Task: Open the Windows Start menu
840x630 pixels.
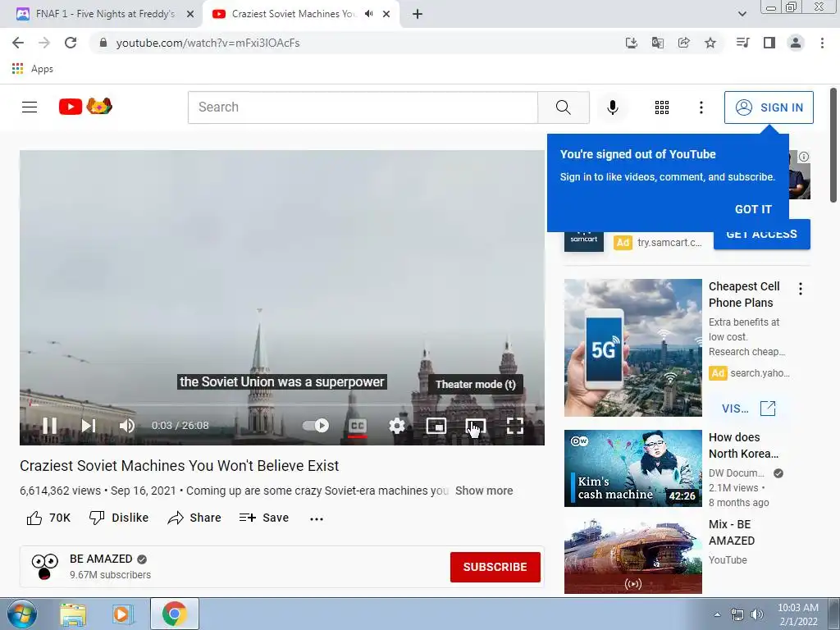Action: [x=22, y=614]
